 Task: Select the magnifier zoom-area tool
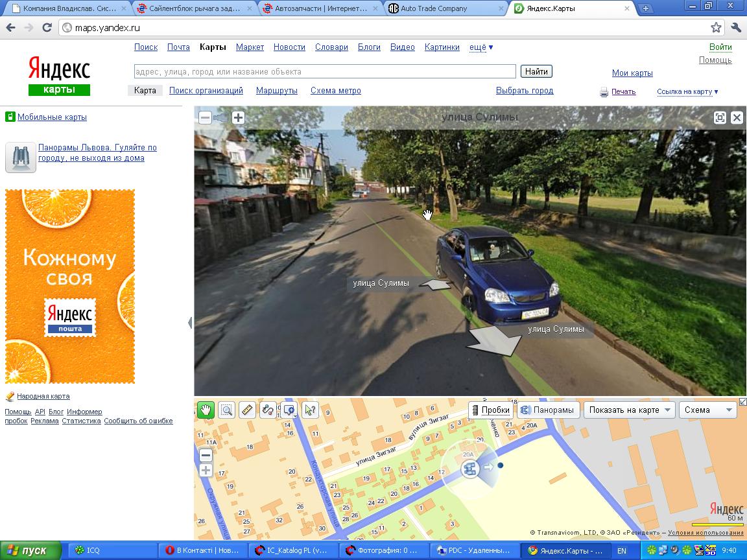227,410
